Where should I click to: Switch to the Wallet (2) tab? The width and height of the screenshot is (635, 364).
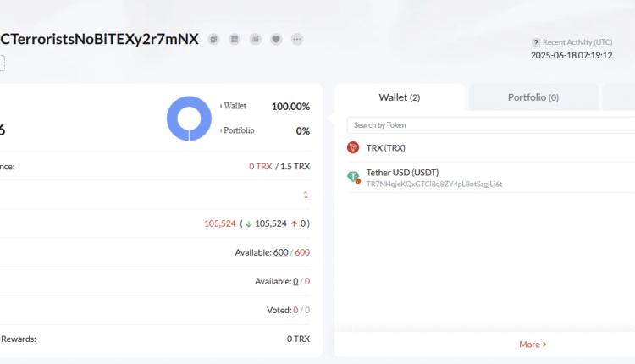coord(400,97)
